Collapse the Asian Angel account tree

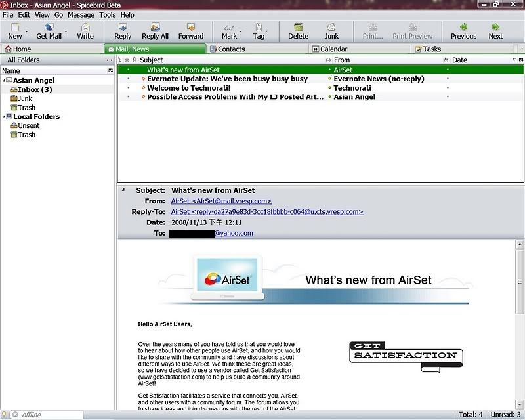[4, 81]
